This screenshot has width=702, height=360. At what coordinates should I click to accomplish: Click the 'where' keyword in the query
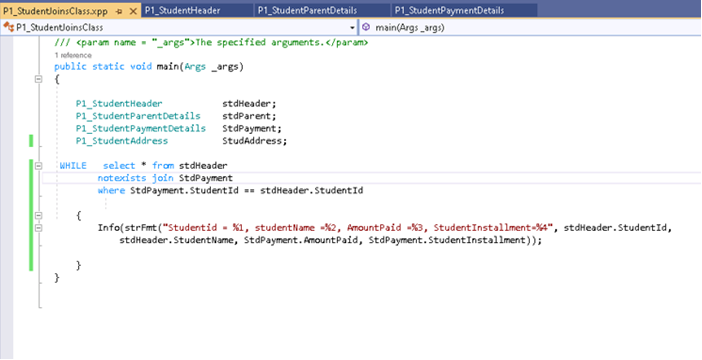111,191
